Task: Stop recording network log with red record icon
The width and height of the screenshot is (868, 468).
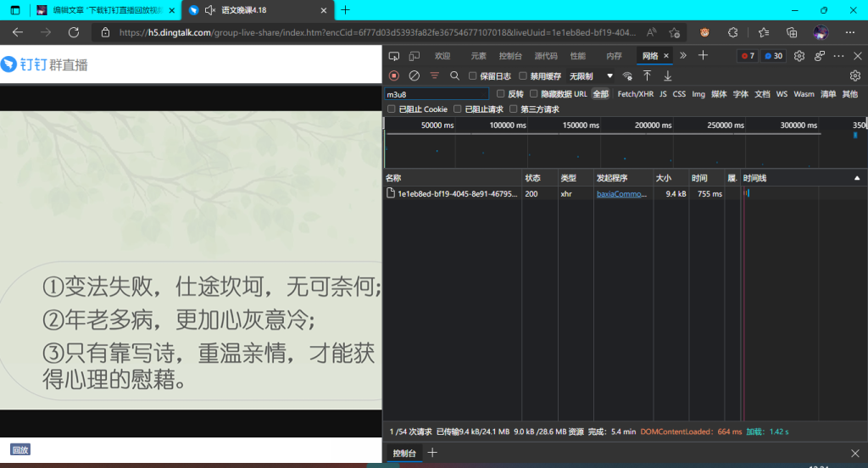Action: tap(394, 76)
